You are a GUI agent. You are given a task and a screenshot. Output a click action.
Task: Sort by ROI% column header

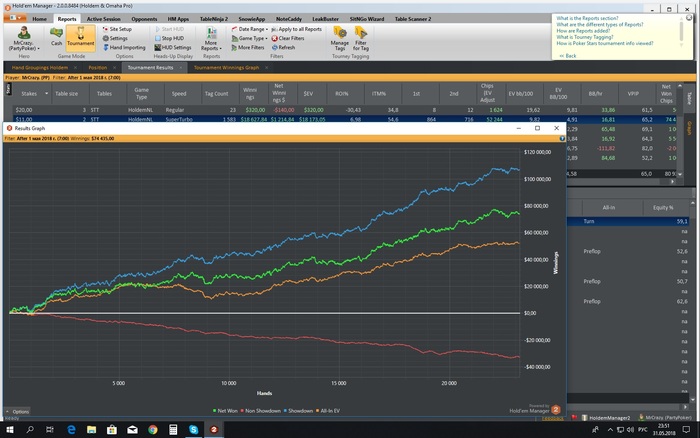(342, 94)
